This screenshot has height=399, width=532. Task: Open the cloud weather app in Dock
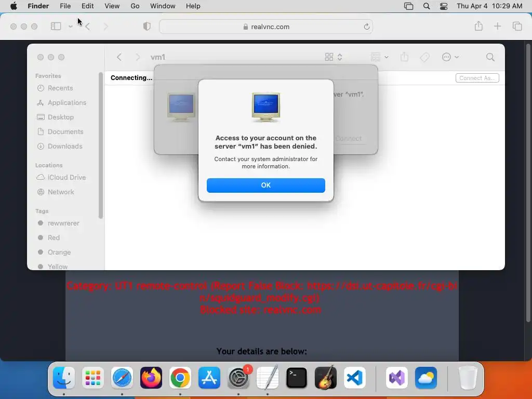426,378
